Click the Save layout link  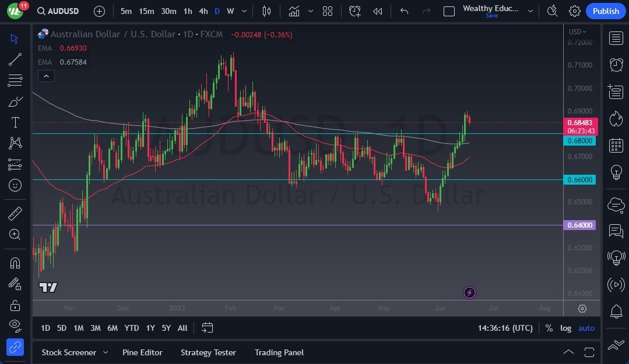(491, 16)
